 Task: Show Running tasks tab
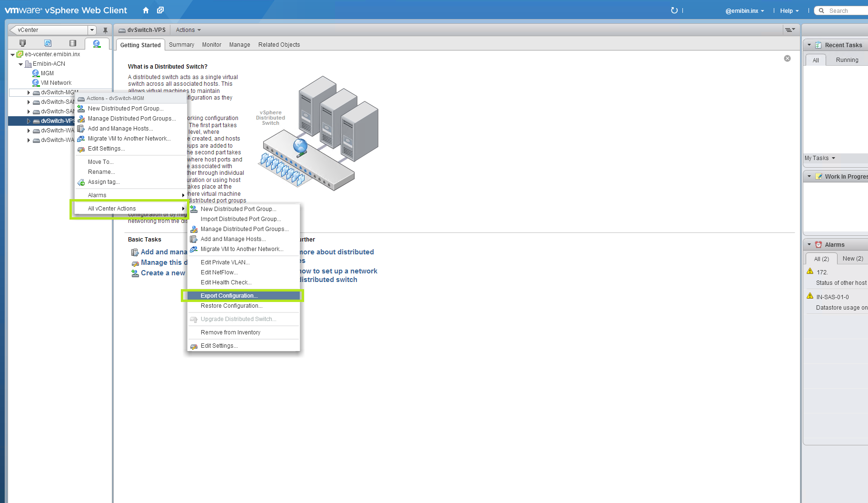[x=847, y=60]
